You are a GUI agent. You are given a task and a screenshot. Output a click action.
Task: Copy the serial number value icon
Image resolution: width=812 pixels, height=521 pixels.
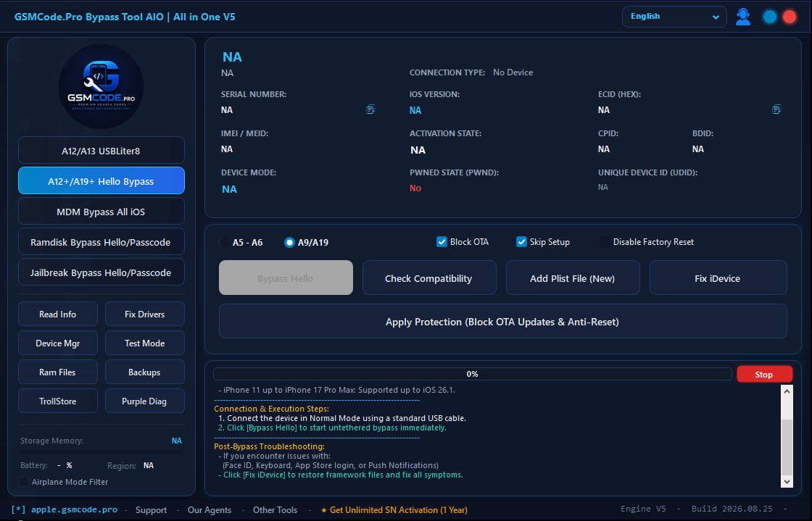370,109
